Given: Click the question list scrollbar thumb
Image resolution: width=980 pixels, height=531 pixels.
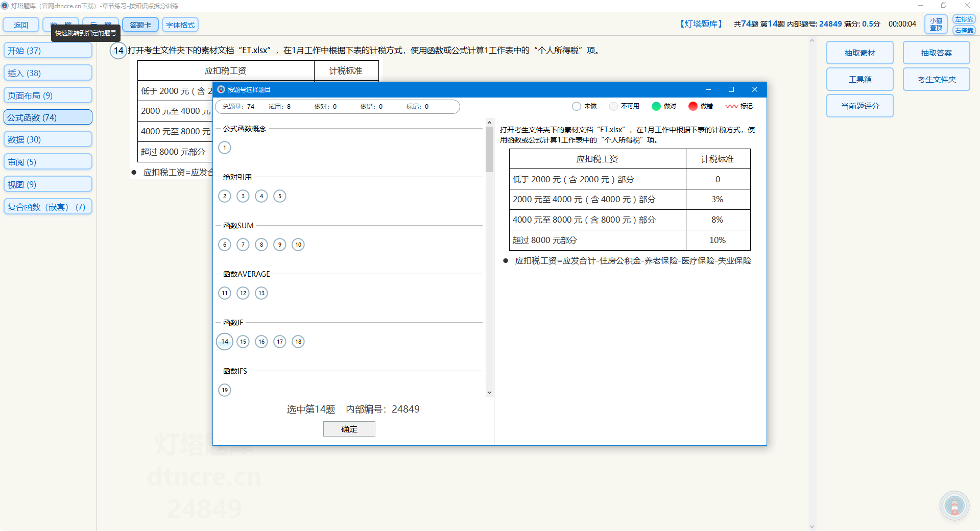Looking at the screenshot, I should (x=489, y=149).
